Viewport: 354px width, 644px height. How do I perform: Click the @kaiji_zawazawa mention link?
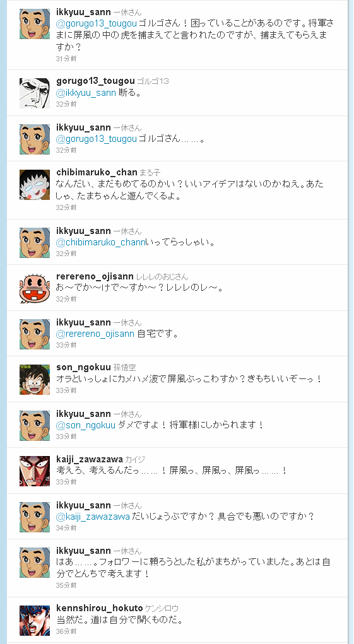(x=93, y=516)
